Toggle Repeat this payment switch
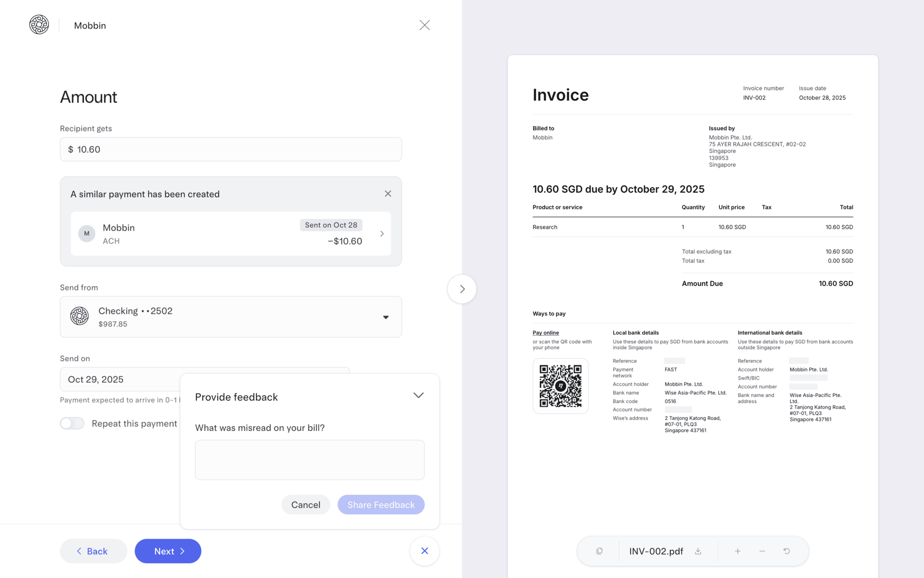924x578 pixels. pos(72,423)
